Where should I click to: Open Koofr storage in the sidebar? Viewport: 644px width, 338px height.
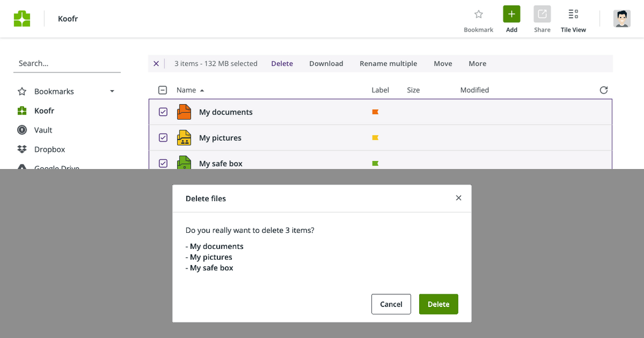[x=44, y=111]
